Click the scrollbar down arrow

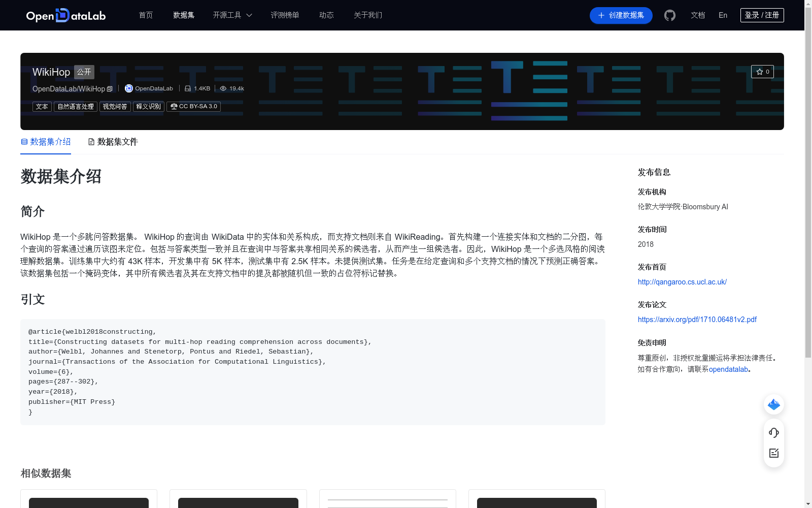tap(808, 504)
